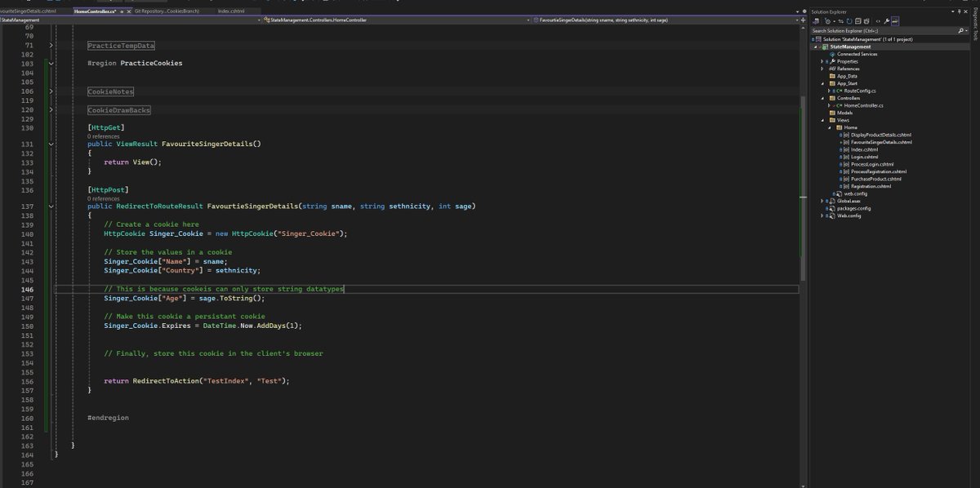980x488 pixels.
Task: Open RouteConfig.cs in Solution Explorer
Action: tap(860, 91)
